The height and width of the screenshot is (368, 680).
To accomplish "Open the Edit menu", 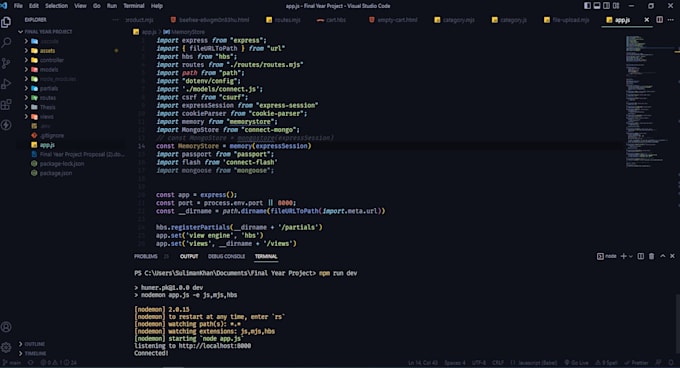I will click(x=34, y=6).
